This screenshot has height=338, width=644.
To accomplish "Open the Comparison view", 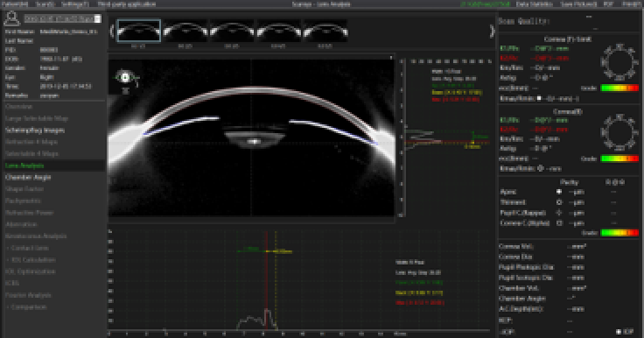I will pos(29,307).
